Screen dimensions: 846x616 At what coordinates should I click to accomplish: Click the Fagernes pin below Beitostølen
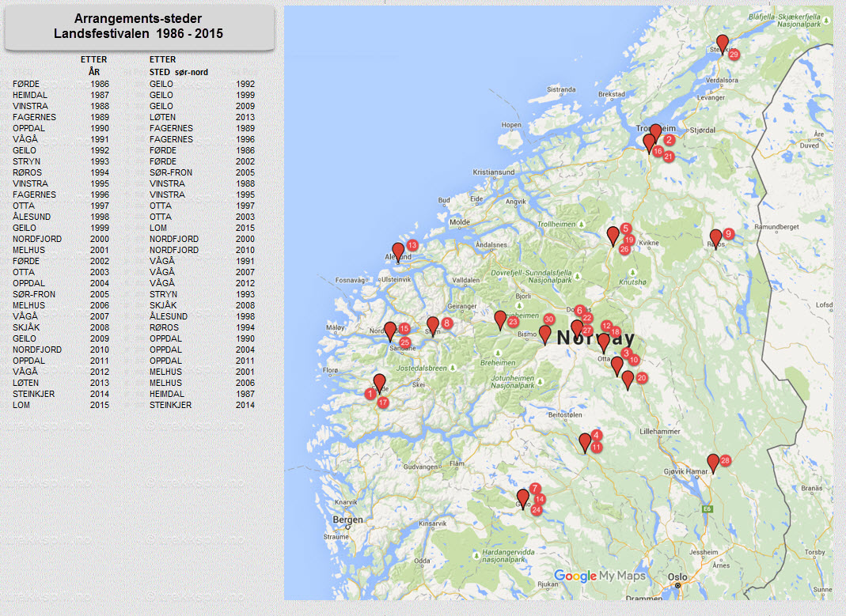(x=585, y=442)
